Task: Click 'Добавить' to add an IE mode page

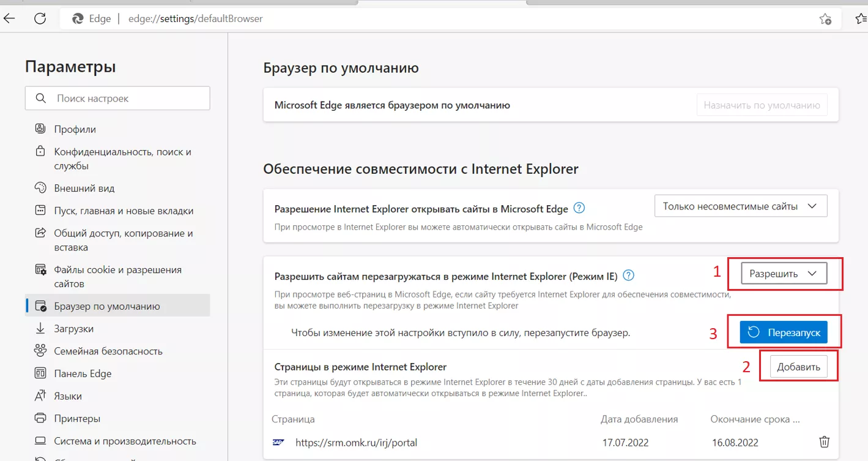Action: click(798, 367)
